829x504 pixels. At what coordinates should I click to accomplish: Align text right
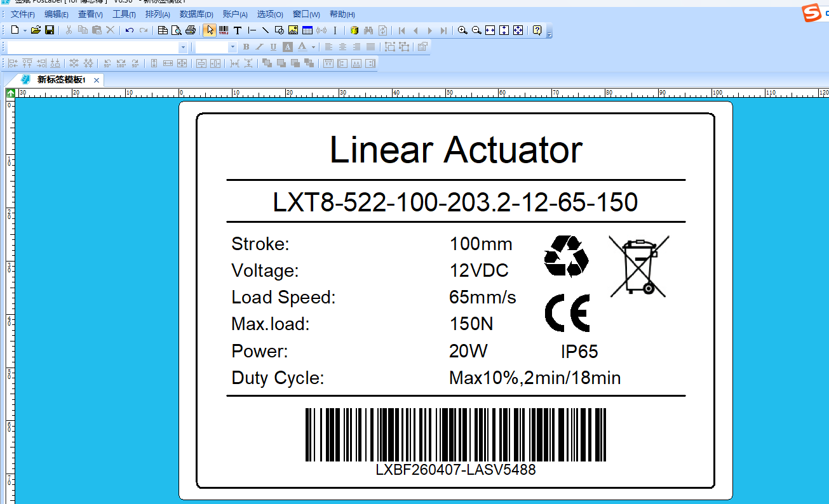(x=356, y=47)
